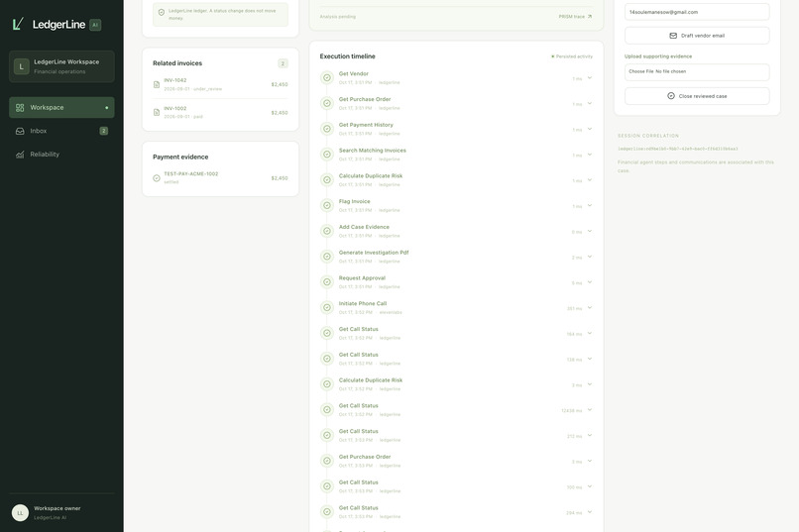Click the status icon of Generate Investigation Pdf
This screenshot has height=532, width=799.
tap(327, 257)
